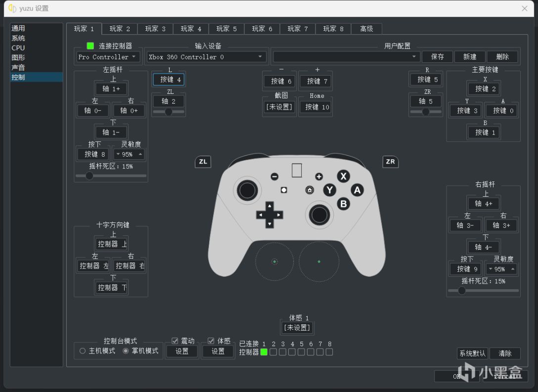Viewport: 538px width, 392px height.
Task: Click the green connected controller 1 indicator
Action: click(x=264, y=352)
